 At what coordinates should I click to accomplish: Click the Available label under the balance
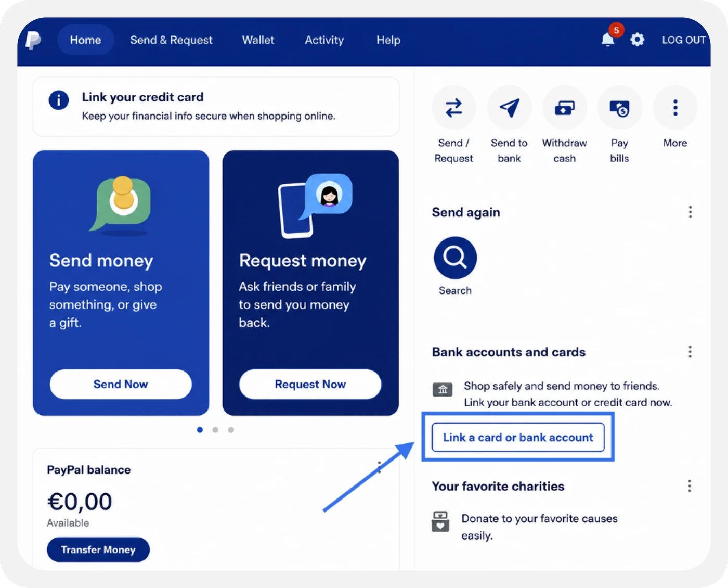tap(68, 523)
